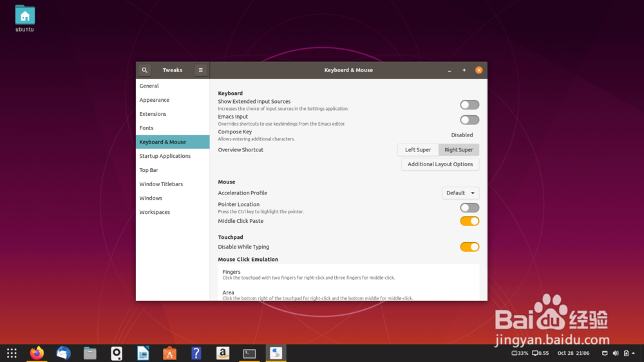644x362 pixels.
Task: Go to Extensions section
Action: (173, 114)
